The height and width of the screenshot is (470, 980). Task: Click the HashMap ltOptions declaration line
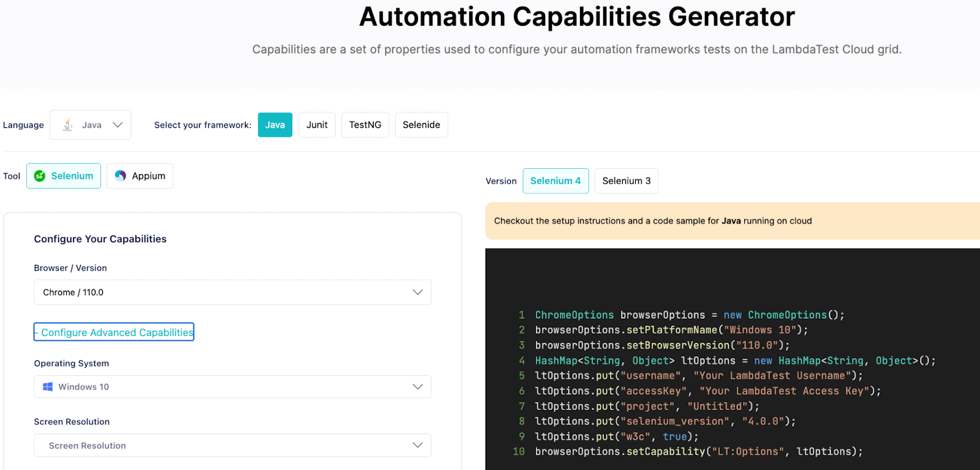(735, 361)
